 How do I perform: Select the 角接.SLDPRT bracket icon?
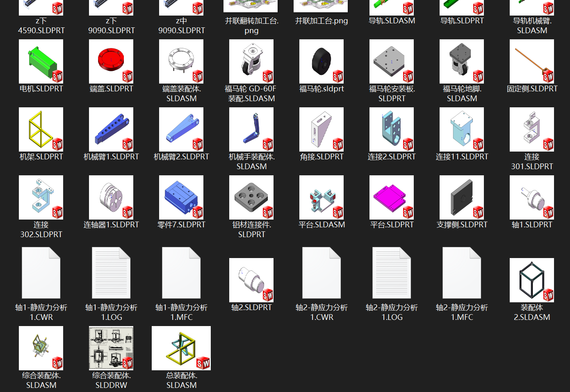click(x=321, y=129)
